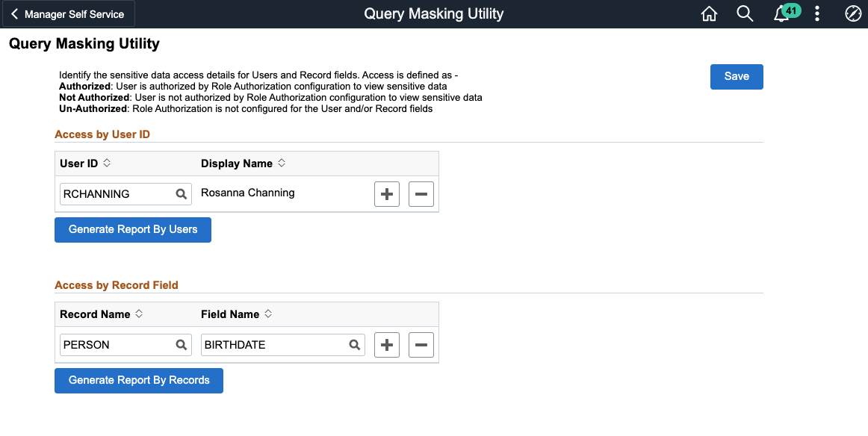Screen dimensions: 868x436
Task: Open the NavBar compass icon
Action: [852, 14]
